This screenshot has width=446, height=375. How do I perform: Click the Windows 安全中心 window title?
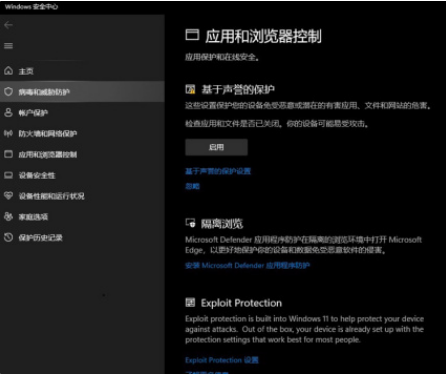point(31,6)
